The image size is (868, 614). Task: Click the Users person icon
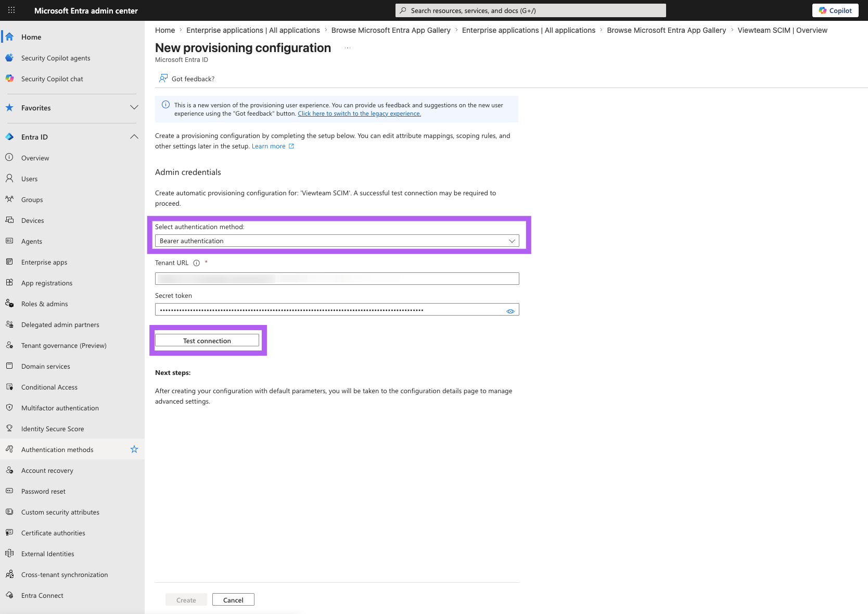click(9, 178)
